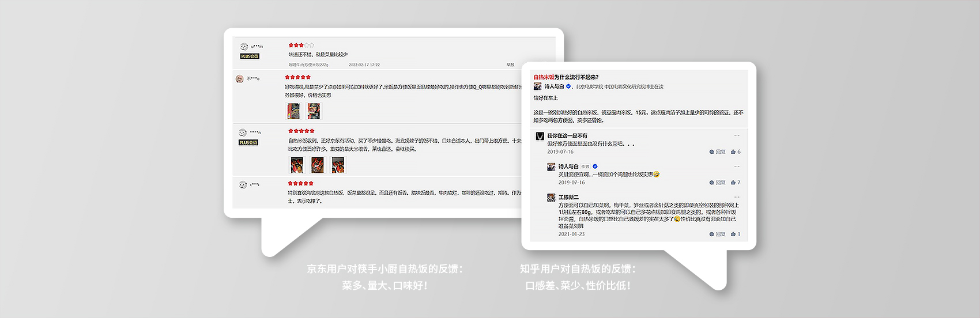This screenshot has width=980, height=318.
Task: Open commenter 我你在这一是不有's name
Action: tap(567, 136)
